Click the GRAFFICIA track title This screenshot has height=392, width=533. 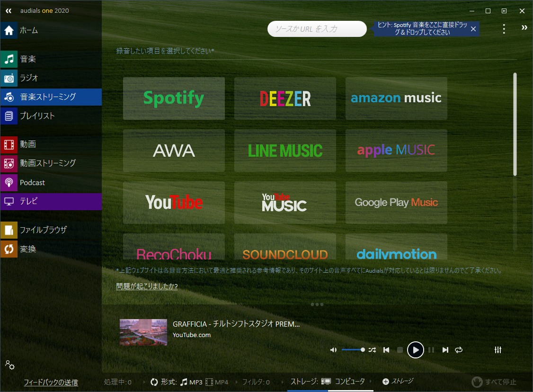coord(236,324)
